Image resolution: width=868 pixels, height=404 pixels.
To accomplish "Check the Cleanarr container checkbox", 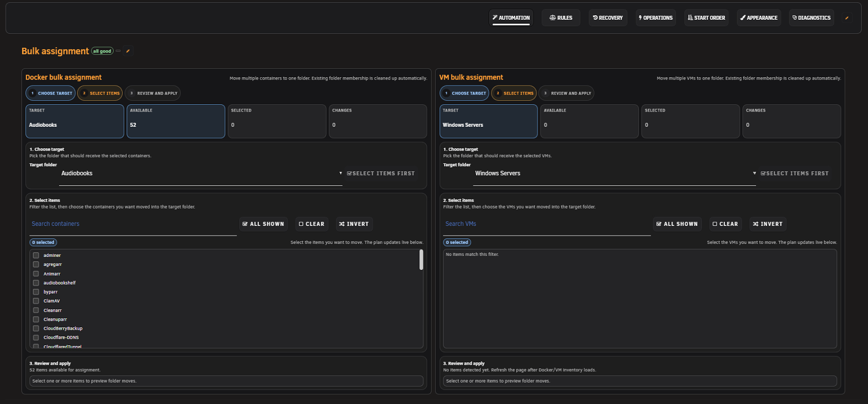I will point(36,310).
